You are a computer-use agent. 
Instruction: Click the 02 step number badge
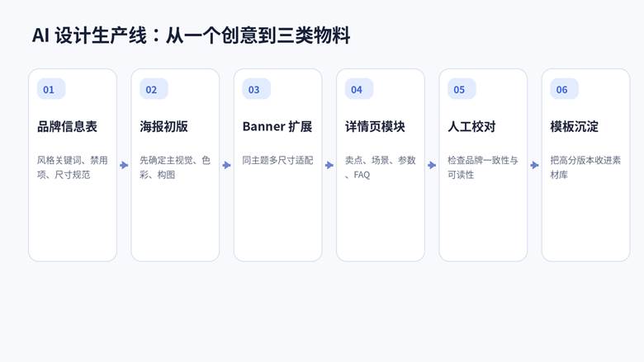pyautogui.click(x=153, y=89)
